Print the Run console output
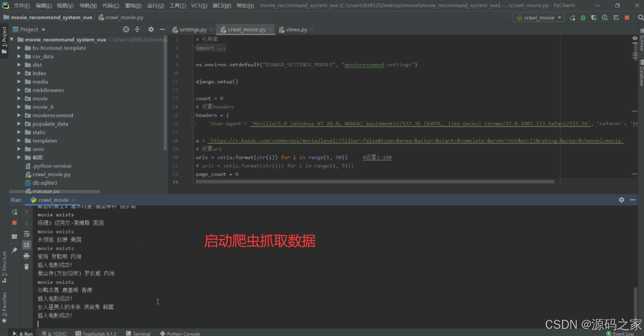The width and height of the screenshot is (644, 336). click(27, 256)
